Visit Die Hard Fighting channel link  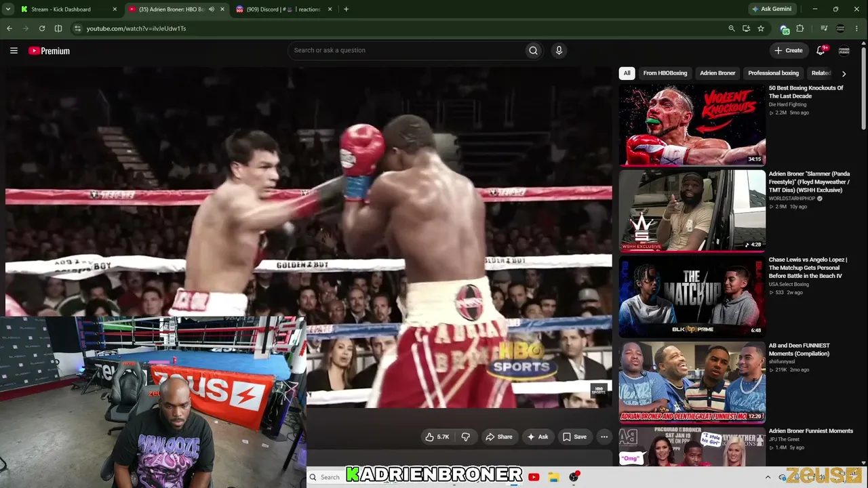pyautogui.click(x=788, y=104)
